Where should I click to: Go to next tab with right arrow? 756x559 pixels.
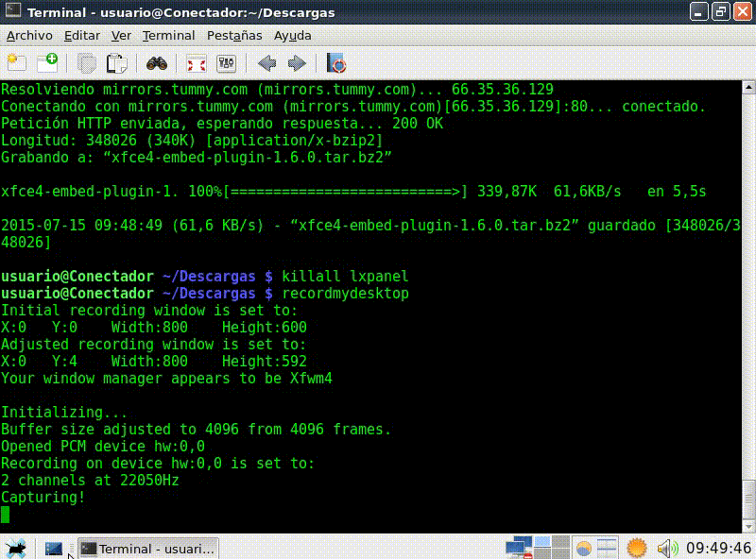point(297,63)
